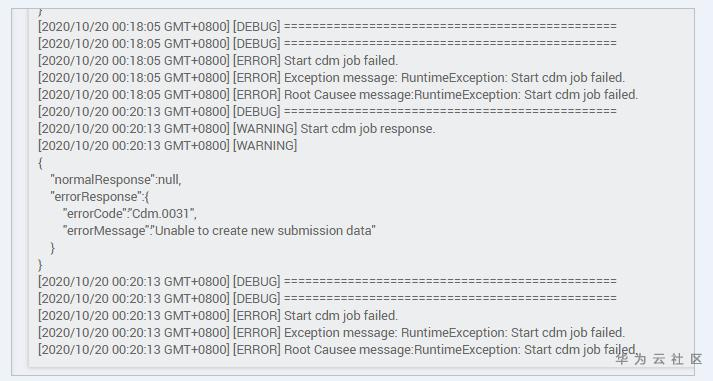Click the last Root Causee message line at 00:20:13
The width and height of the screenshot is (713, 381).
pos(338,350)
